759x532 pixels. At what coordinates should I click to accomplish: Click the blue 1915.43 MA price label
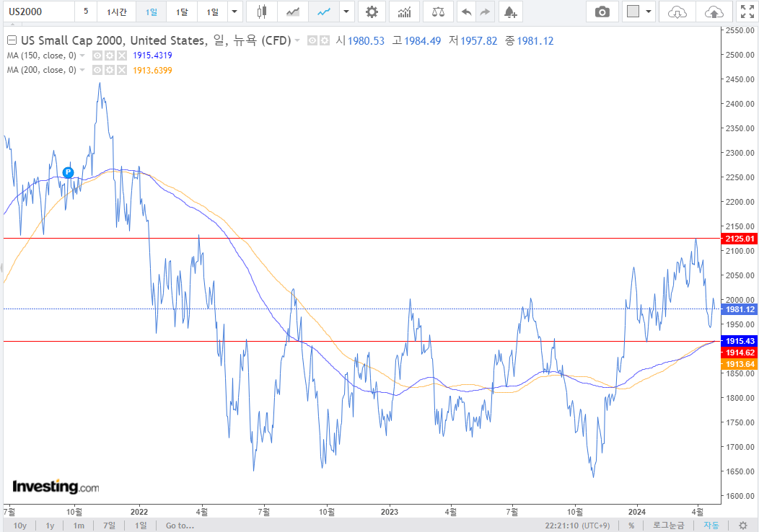(x=740, y=341)
